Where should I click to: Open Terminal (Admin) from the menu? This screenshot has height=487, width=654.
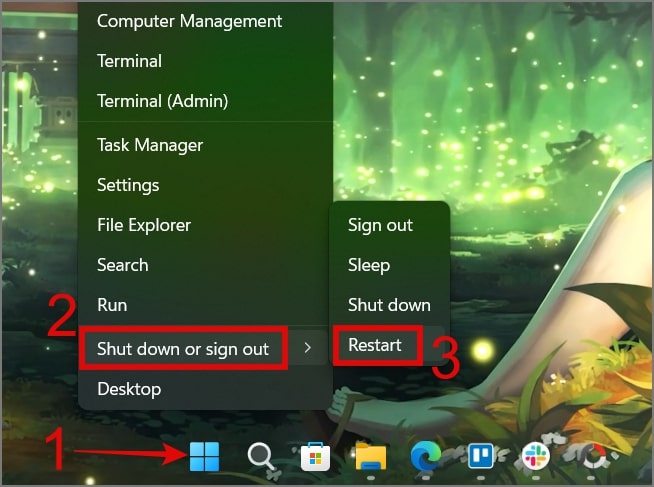click(163, 101)
